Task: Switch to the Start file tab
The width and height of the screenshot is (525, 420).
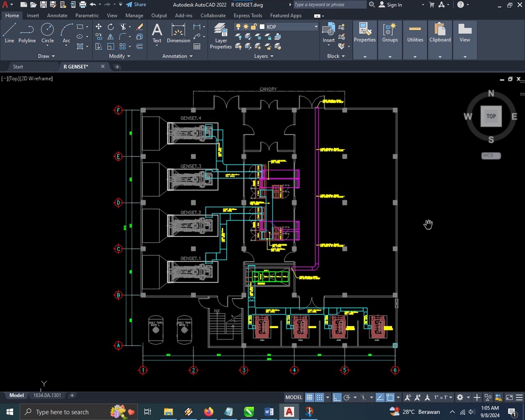Action: coord(17,67)
